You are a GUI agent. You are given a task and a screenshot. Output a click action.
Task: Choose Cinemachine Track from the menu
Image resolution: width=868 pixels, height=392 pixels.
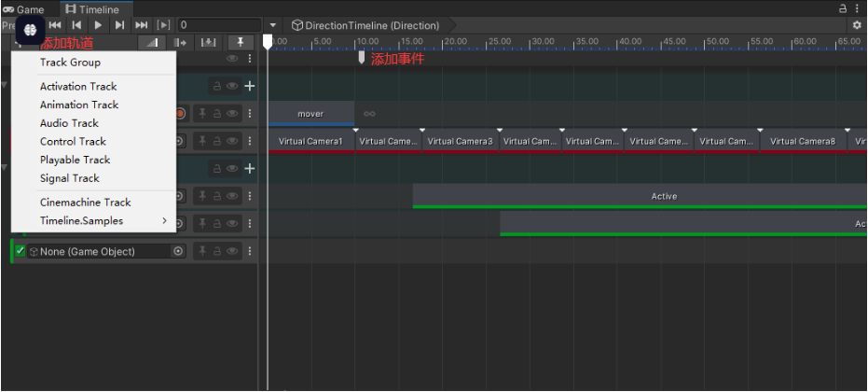85,203
